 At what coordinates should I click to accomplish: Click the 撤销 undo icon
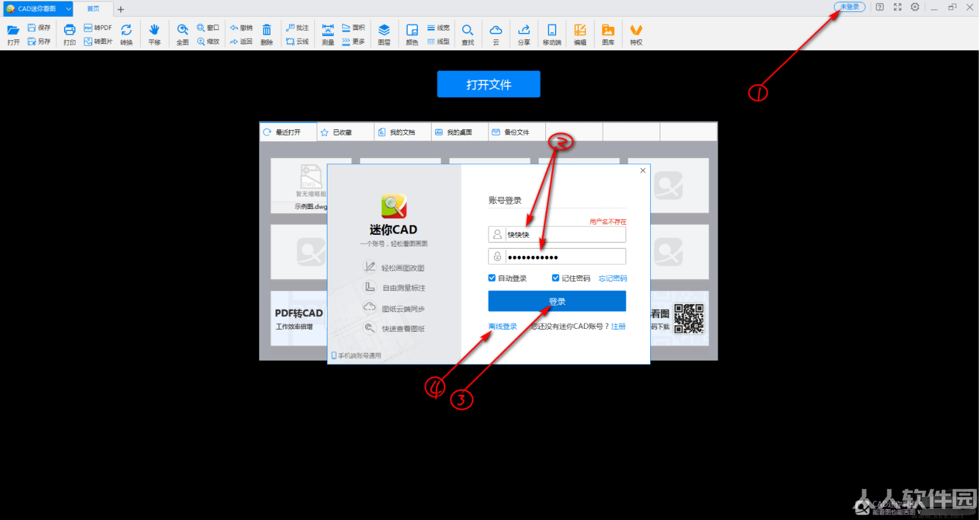click(x=234, y=28)
